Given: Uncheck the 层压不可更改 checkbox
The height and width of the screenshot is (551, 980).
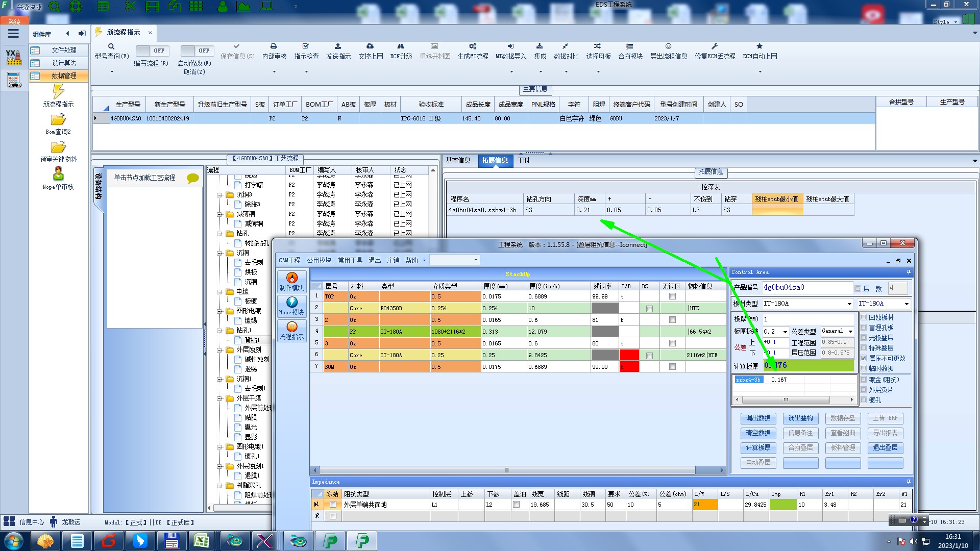Looking at the screenshot, I should [x=864, y=359].
